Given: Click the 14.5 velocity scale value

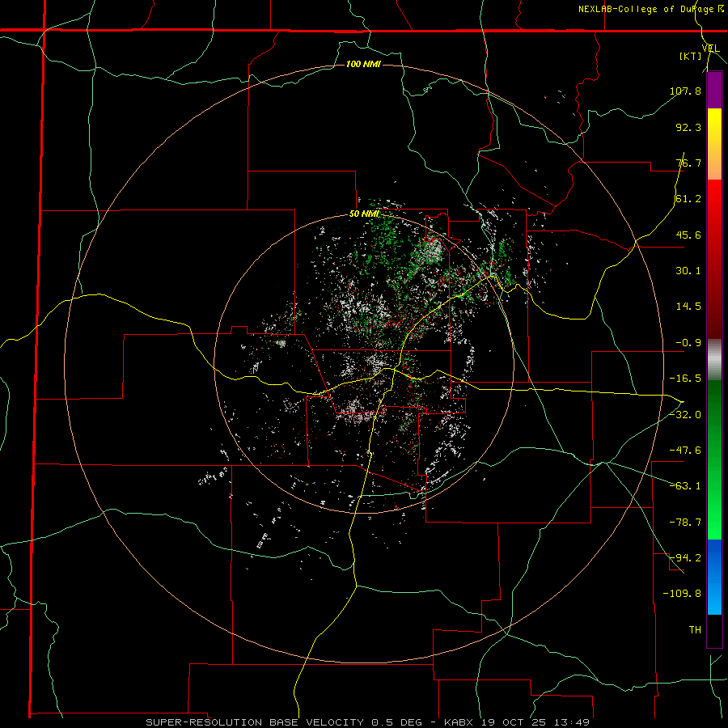Looking at the screenshot, I should coord(688,307).
